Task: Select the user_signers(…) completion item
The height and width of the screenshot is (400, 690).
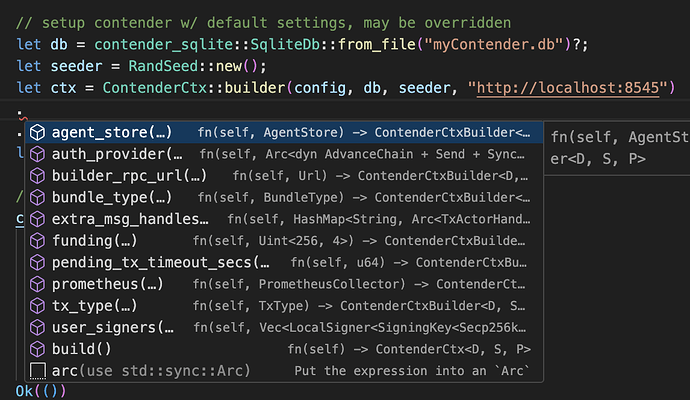Action: click(x=113, y=328)
